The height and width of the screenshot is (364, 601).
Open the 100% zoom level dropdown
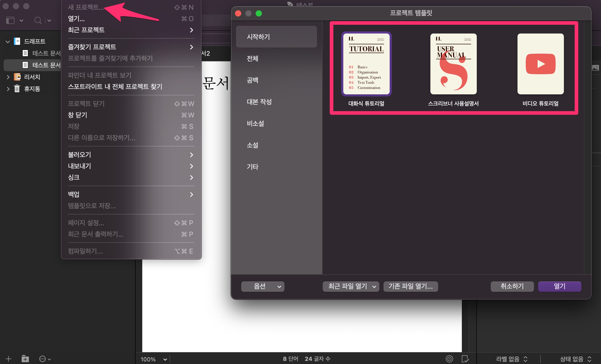[154, 359]
